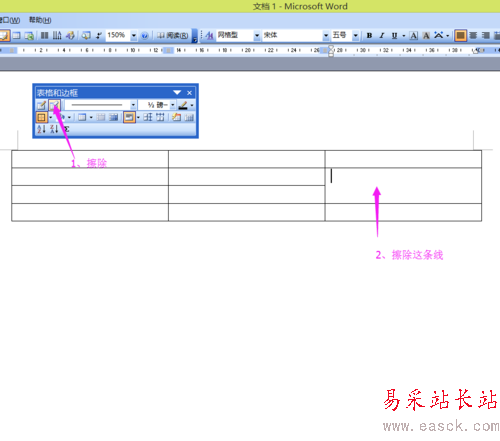Screen dimensions: 500x441
Task: Open the font name dropdown arrow
Action: pos(326,35)
